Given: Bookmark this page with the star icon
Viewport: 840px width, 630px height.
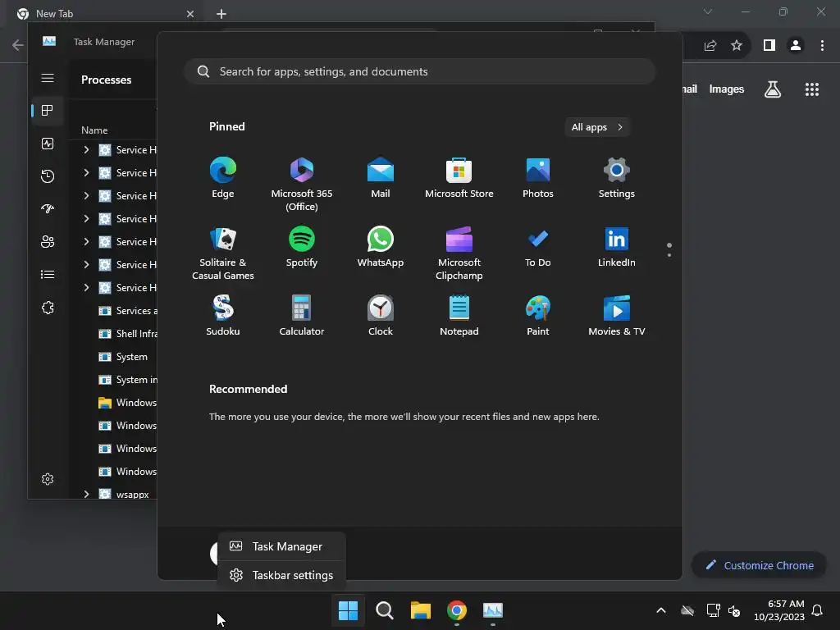Looking at the screenshot, I should click(x=737, y=46).
